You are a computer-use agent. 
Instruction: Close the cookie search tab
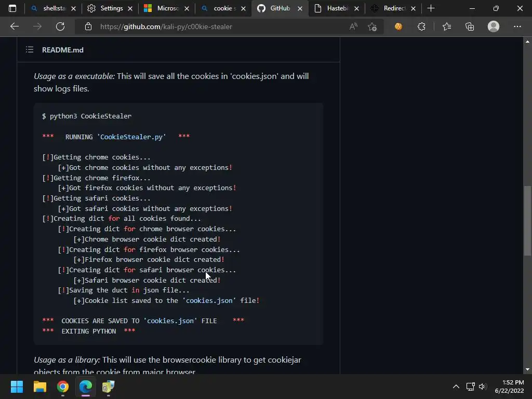tap(243, 9)
